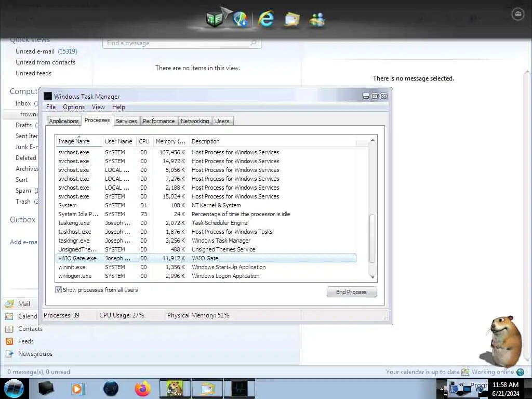Click the Feeds RSS icon in sidebar

click(9, 341)
